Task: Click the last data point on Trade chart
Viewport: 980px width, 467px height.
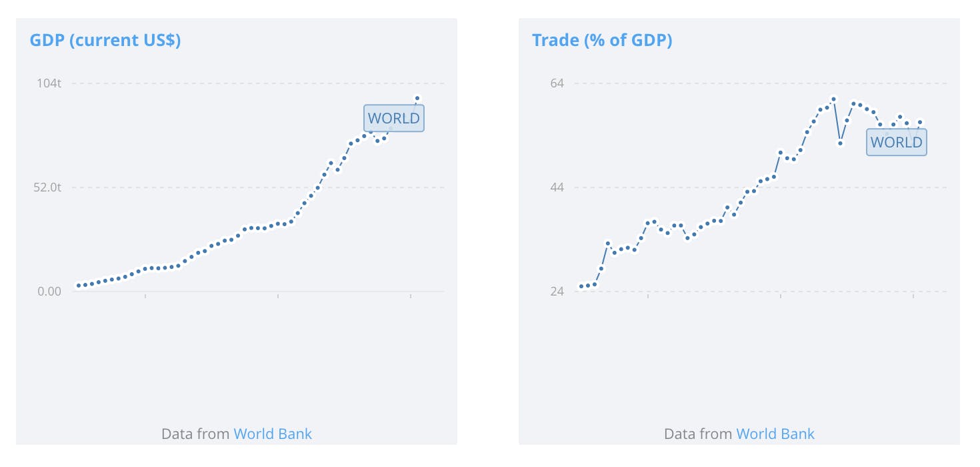Action: (920, 122)
